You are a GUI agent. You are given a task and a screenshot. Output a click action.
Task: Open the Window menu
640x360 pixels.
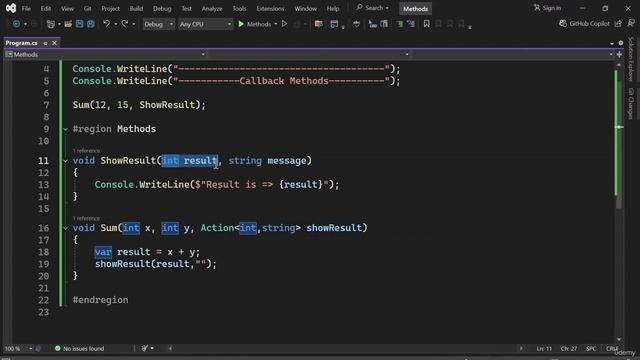[x=305, y=9]
